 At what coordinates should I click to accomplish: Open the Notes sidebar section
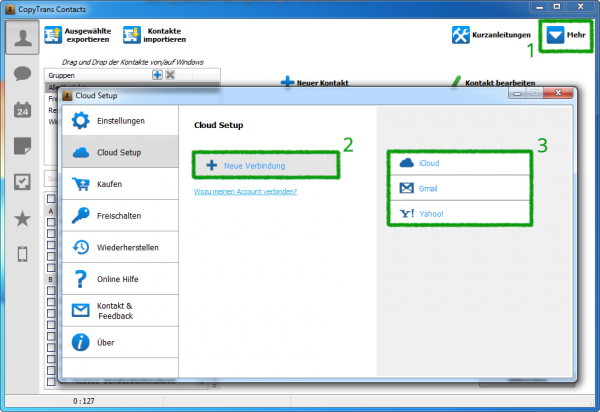[x=22, y=146]
